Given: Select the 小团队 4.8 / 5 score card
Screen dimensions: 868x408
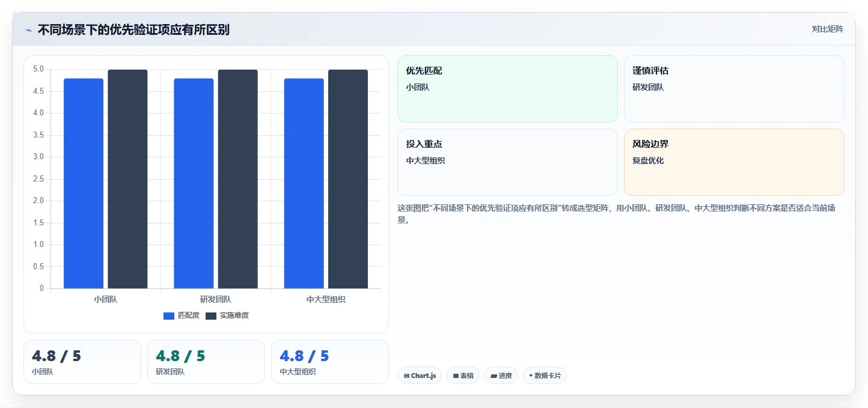Looking at the screenshot, I should tap(82, 362).
